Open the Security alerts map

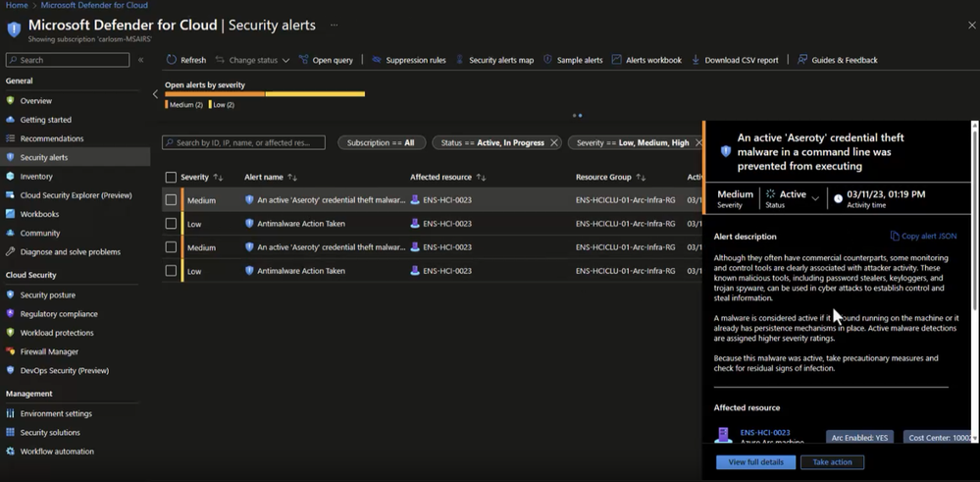click(x=500, y=60)
